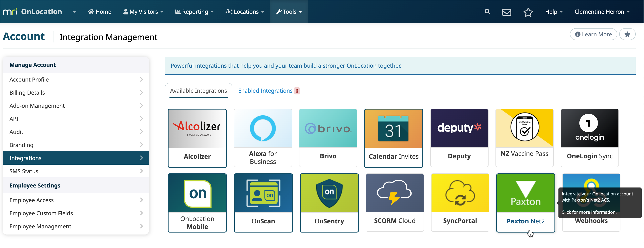Image resolution: width=644 pixels, height=248 pixels.
Task: Open Employee Custom Fields in sidebar
Action: [76, 213]
